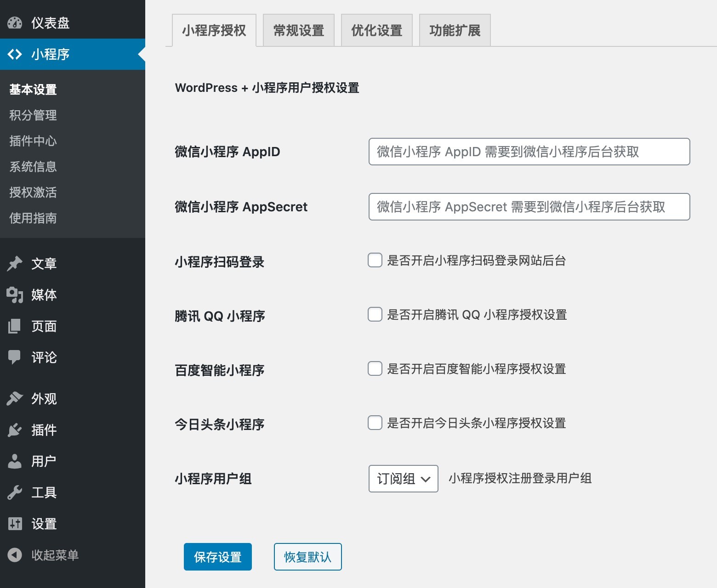Open the 订阅组 user group dropdown
The image size is (717, 588).
[x=404, y=479]
